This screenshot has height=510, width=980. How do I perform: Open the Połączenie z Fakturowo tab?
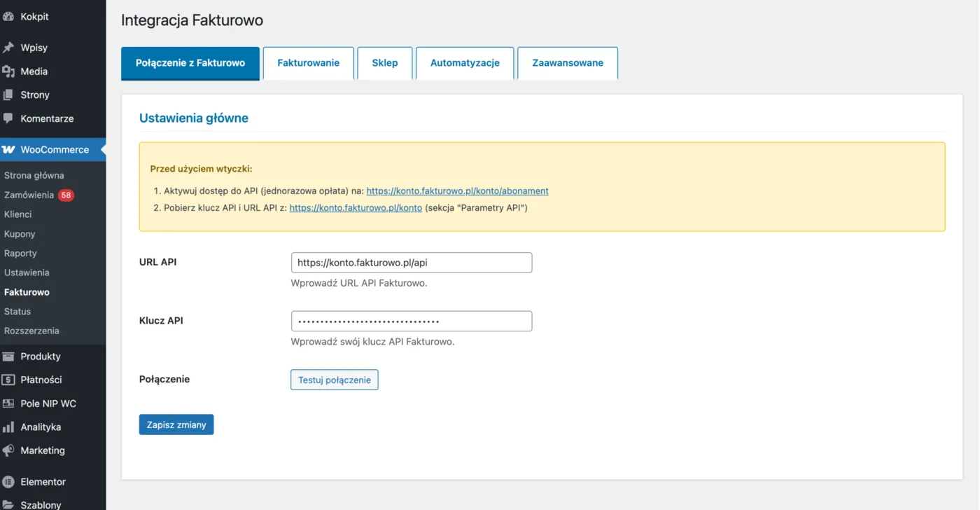pyautogui.click(x=190, y=63)
